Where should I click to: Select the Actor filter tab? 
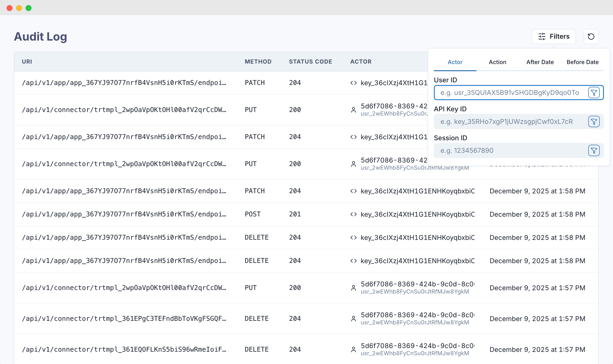click(455, 62)
